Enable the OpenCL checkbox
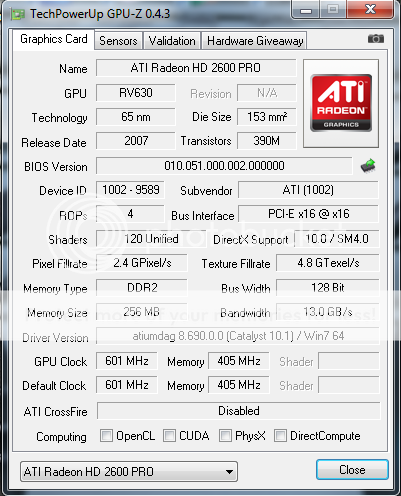This screenshot has width=401, height=496. point(106,435)
